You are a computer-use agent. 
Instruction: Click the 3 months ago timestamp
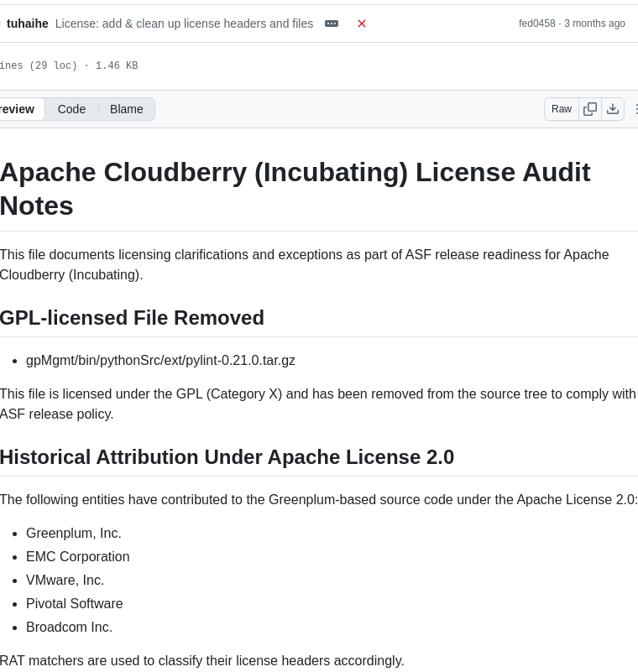[594, 23]
